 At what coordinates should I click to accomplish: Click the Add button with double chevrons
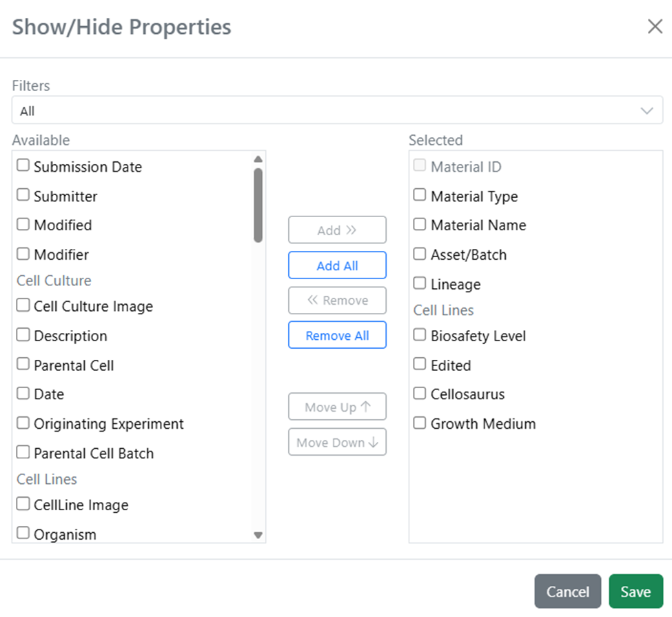pyautogui.click(x=337, y=230)
